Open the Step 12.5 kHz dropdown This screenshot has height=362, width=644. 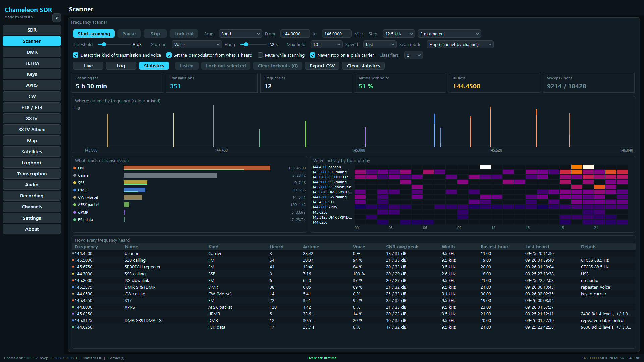tap(398, 34)
